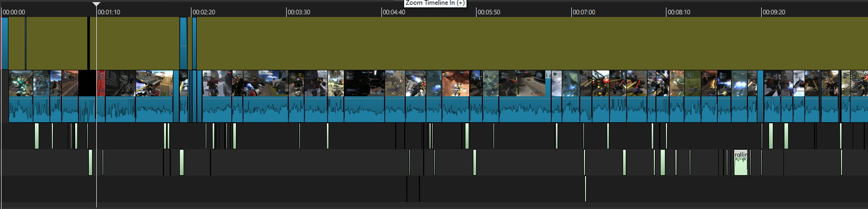Select the "rollin" audio clip
The width and height of the screenshot is (868, 209).
click(x=741, y=162)
